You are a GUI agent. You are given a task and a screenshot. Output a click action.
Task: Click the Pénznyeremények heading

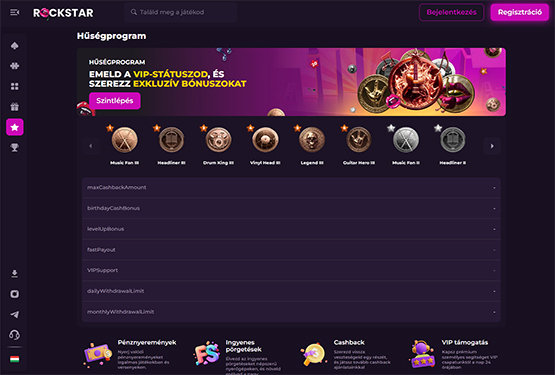click(147, 342)
